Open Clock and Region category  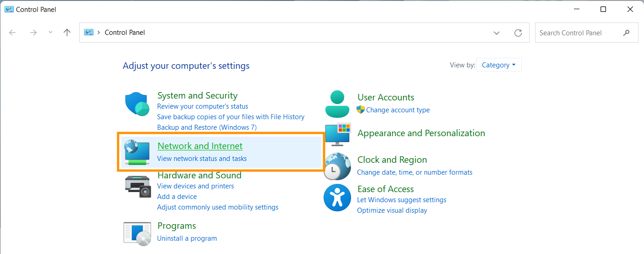tap(392, 160)
